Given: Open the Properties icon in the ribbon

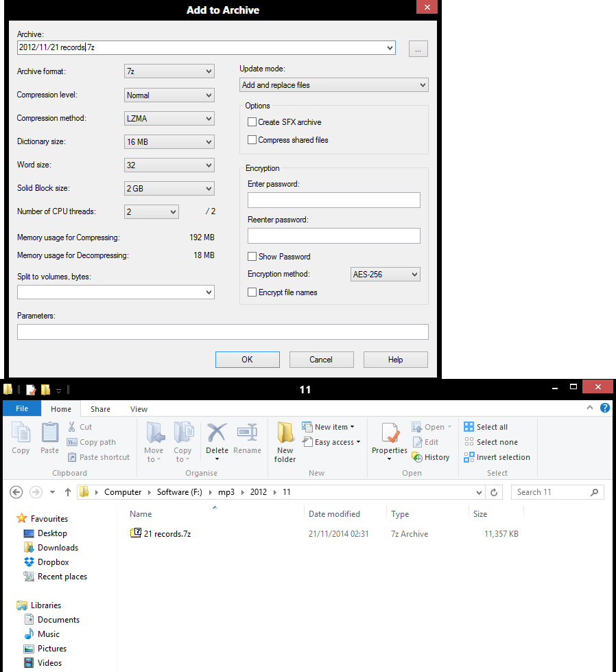Looking at the screenshot, I should click(390, 435).
